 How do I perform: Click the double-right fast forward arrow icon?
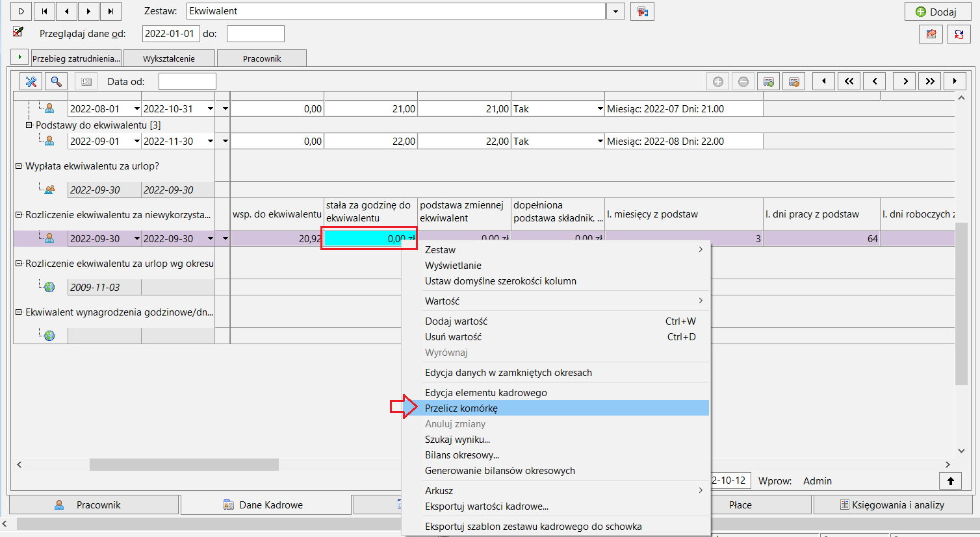930,81
